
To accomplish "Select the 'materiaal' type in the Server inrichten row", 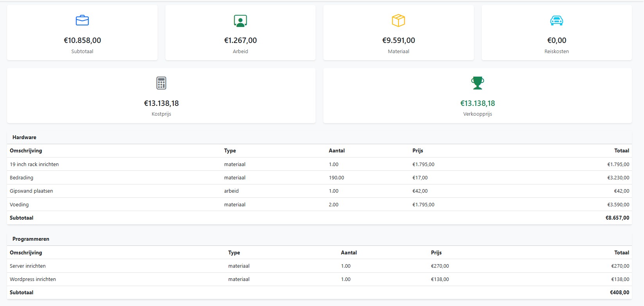I will 239,266.
